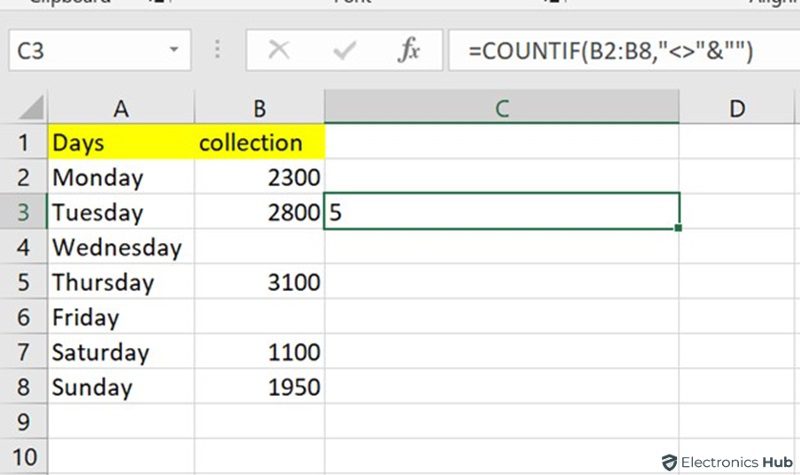Select the cell containing Friday
Viewport: 800px width, 475px height.
(121, 317)
